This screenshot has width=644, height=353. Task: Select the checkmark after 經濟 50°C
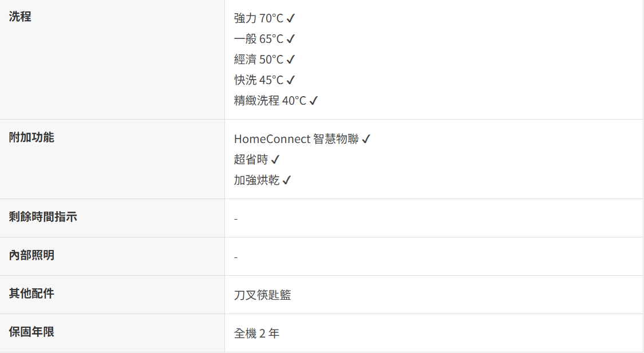tap(291, 60)
